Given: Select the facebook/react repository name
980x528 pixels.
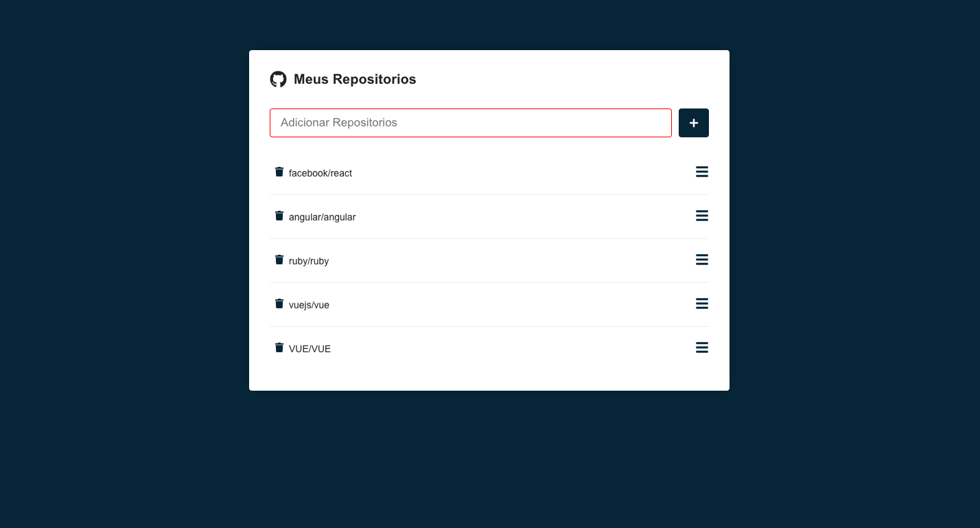Looking at the screenshot, I should pyautogui.click(x=320, y=172).
